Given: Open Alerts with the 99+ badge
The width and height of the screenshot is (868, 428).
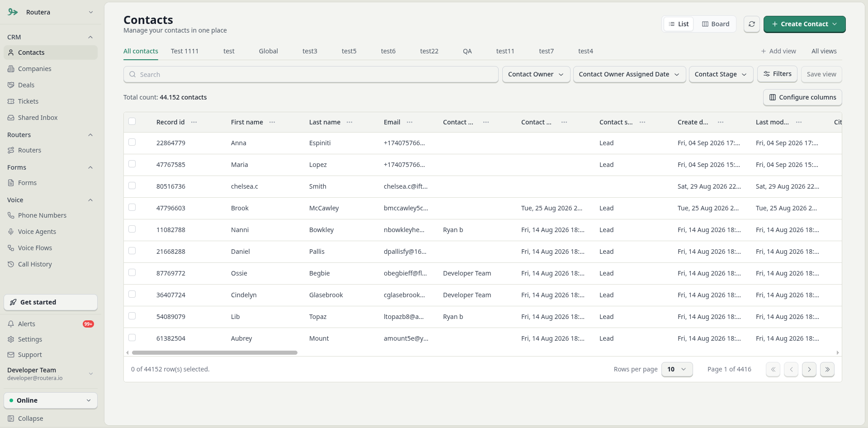Looking at the screenshot, I should click(x=51, y=324).
